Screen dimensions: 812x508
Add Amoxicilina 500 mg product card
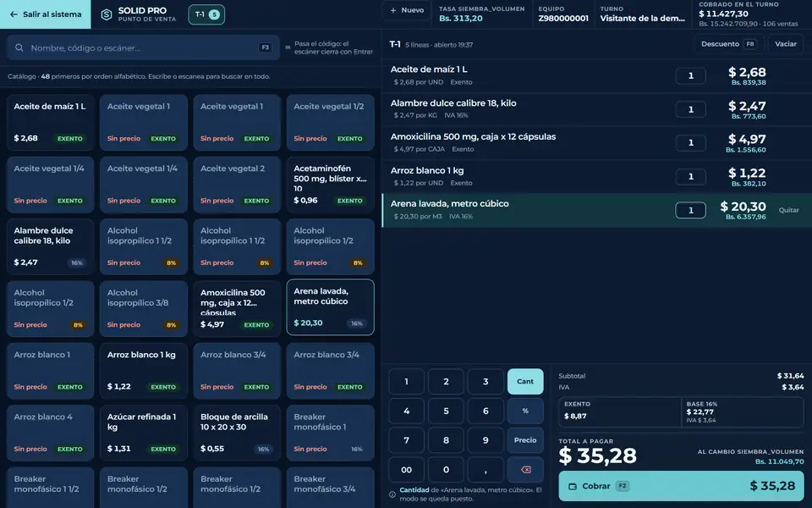(237, 309)
